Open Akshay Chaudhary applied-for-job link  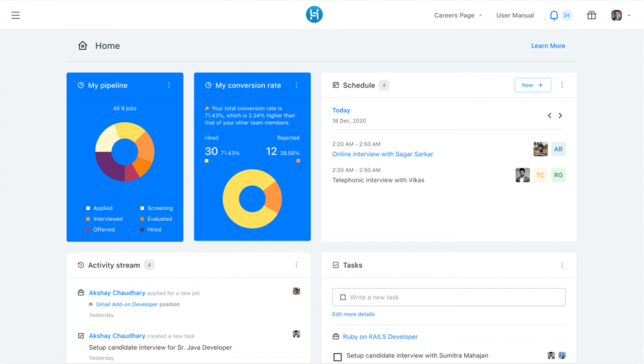point(117,293)
